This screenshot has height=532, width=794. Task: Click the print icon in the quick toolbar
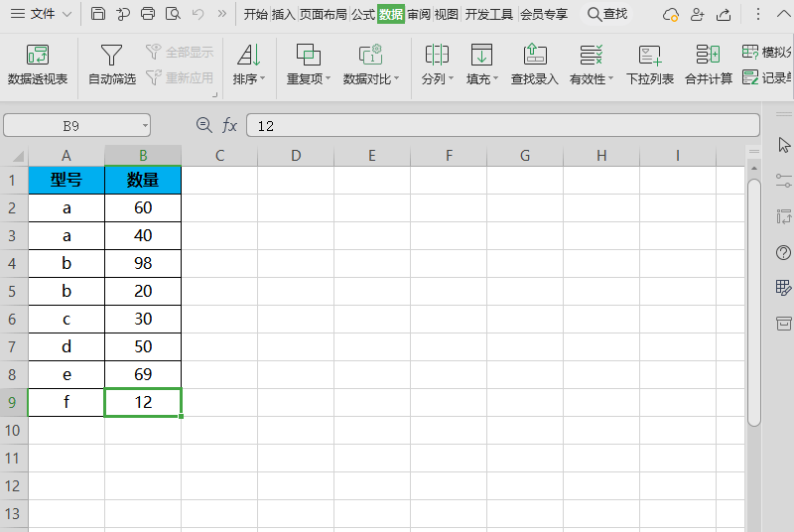(x=148, y=14)
